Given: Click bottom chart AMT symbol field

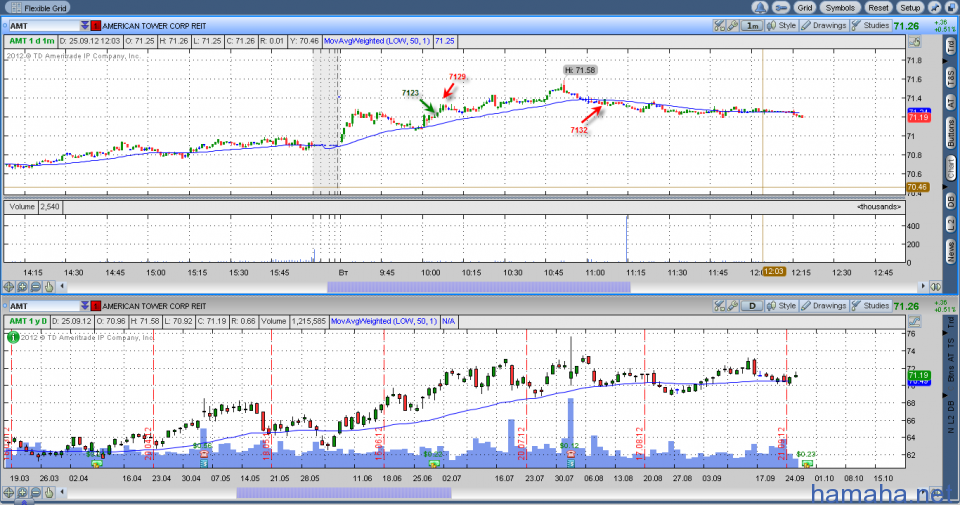Looking at the screenshot, I should [x=44, y=306].
